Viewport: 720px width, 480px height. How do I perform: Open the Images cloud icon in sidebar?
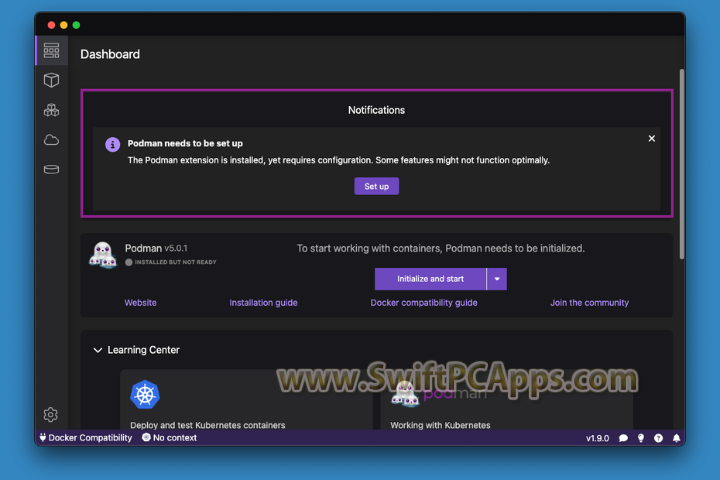click(51, 140)
